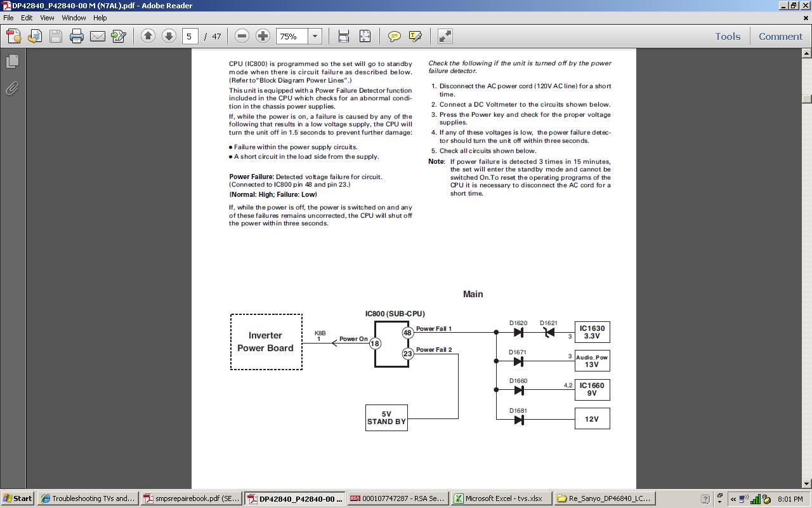
Task: Click the '(Normal: High; Failure: Low)' text
Action: click(273, 195)
